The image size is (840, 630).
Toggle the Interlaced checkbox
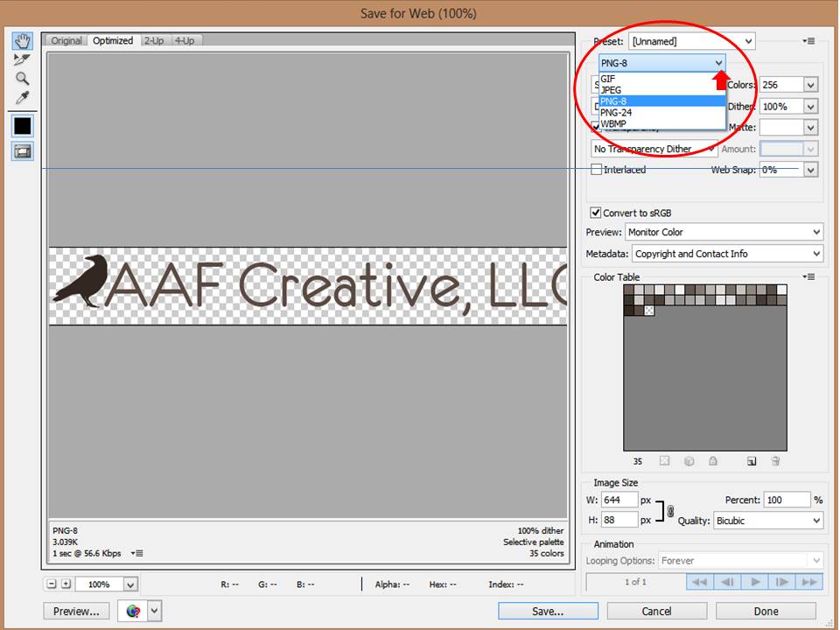[596, 169]
